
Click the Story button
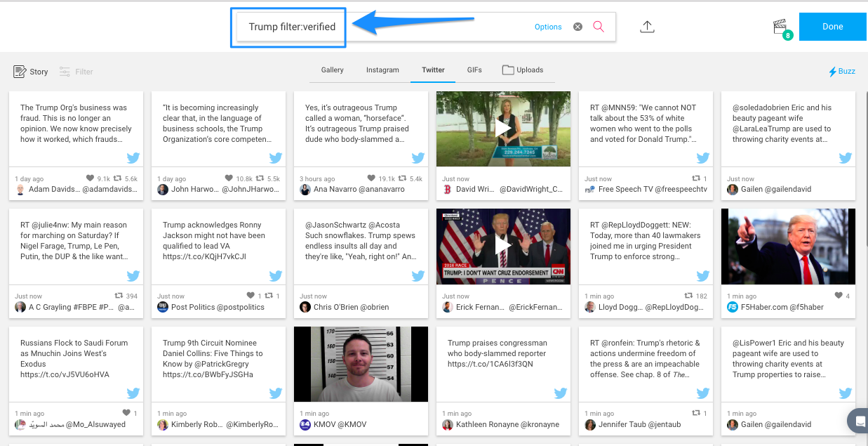coord(31,72)
